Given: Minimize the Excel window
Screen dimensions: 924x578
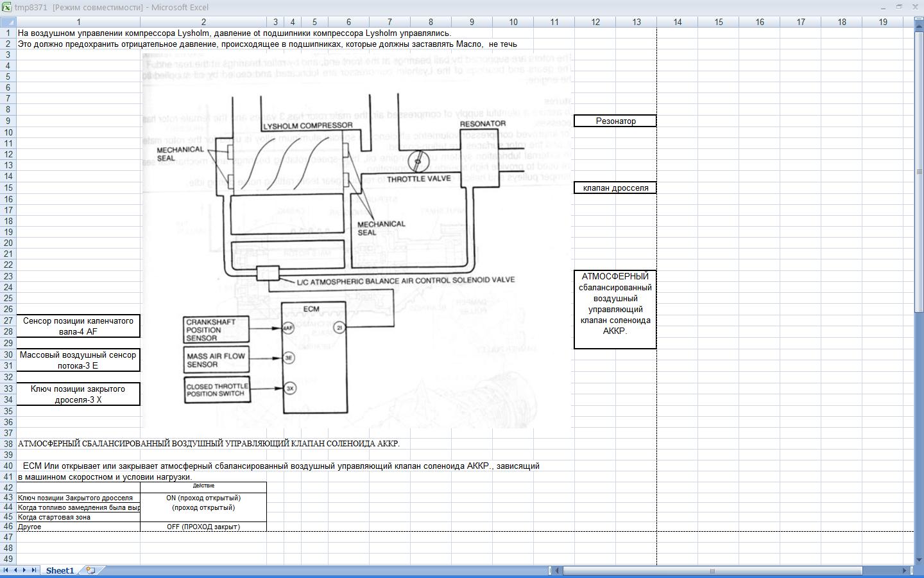Looking at the screenshot, I should pyautogui.click(x=884, y=7).
